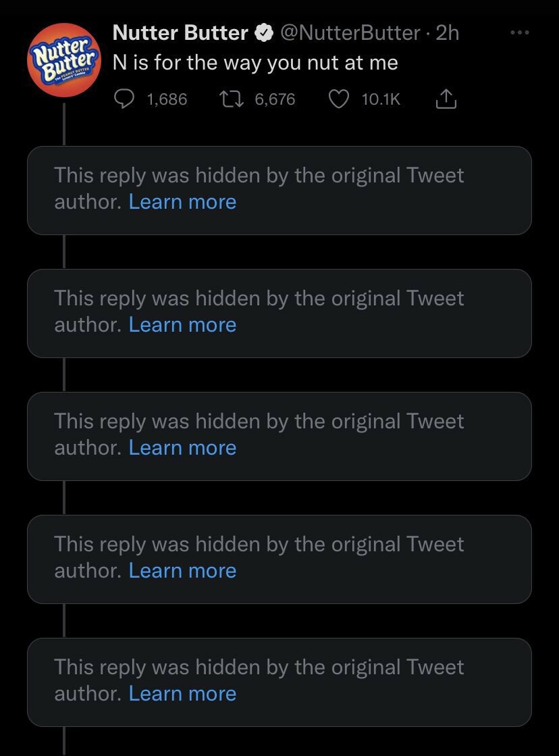Open the three-dot more options menu
Viewport: 559px width, 756px height.
(520, 33)
